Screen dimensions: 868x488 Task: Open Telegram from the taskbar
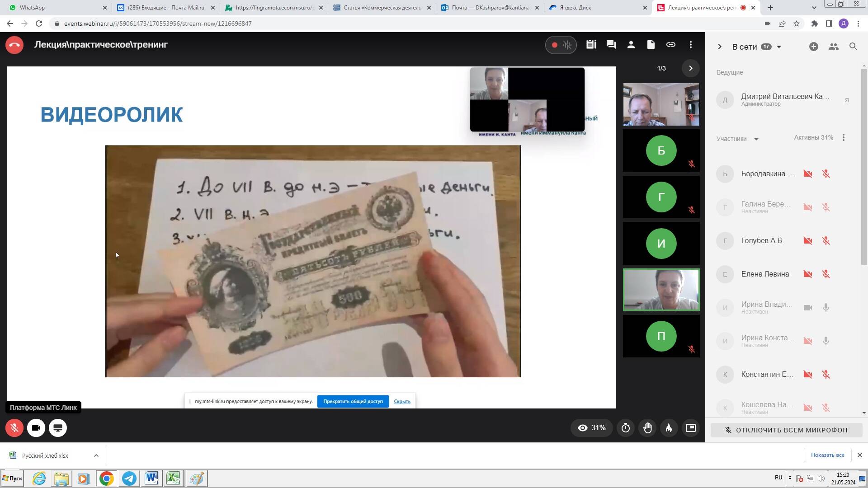click(x=129, y=479)
